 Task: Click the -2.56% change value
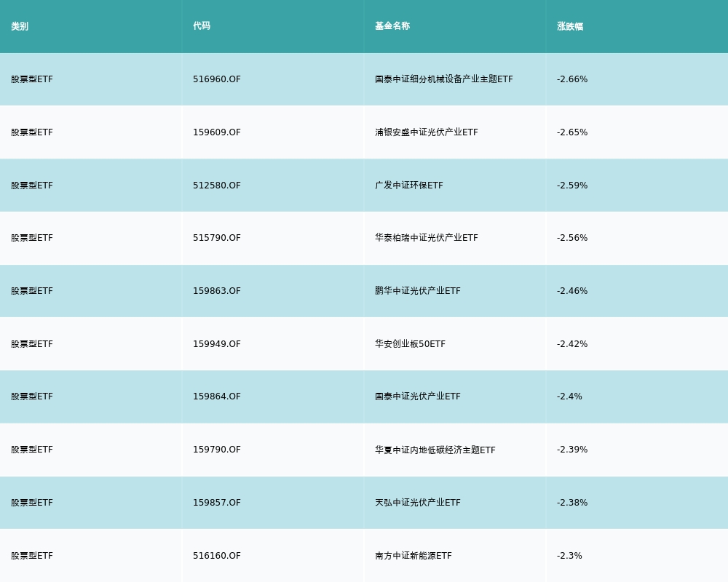click(572, 238)
